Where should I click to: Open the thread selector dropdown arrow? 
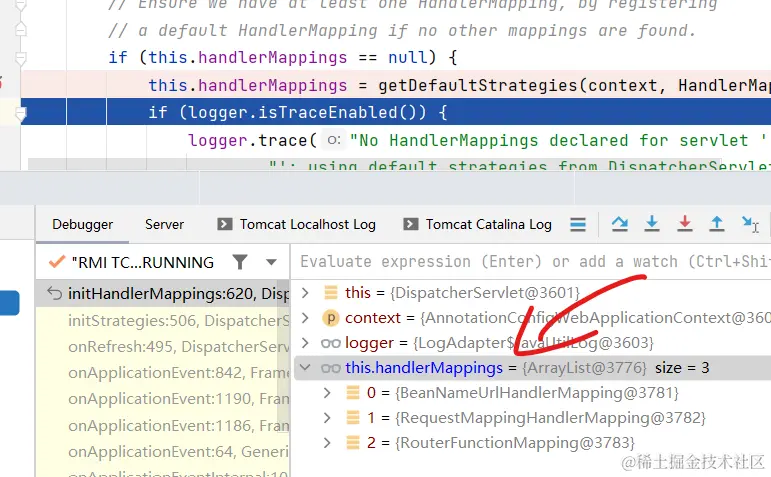(x=271, y=262)
